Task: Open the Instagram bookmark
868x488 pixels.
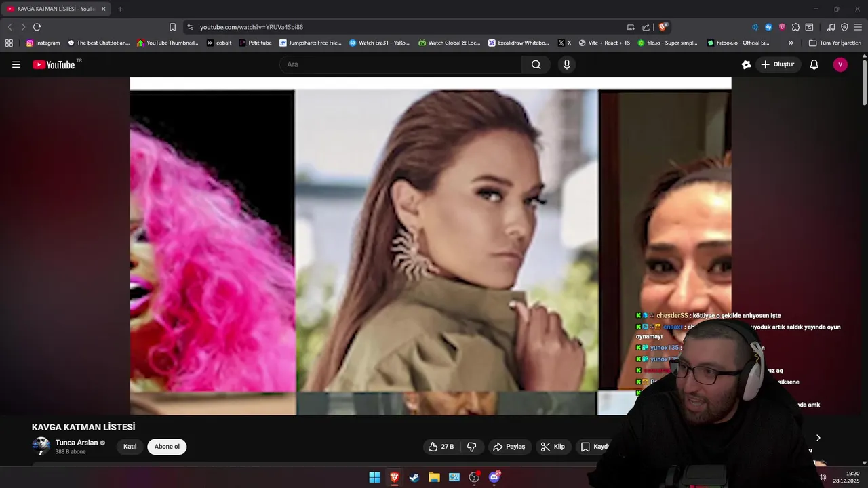Action: pos(43,43)
